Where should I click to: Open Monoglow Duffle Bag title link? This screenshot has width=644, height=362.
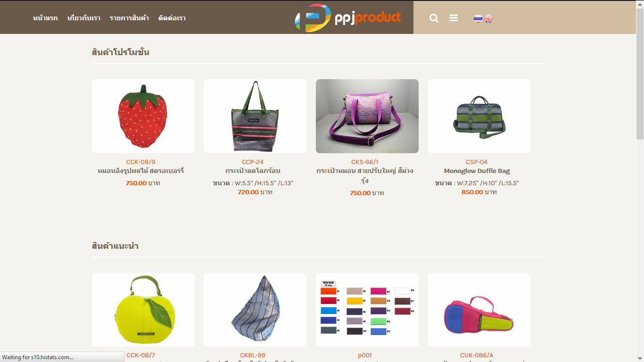[x=477, y=171]
